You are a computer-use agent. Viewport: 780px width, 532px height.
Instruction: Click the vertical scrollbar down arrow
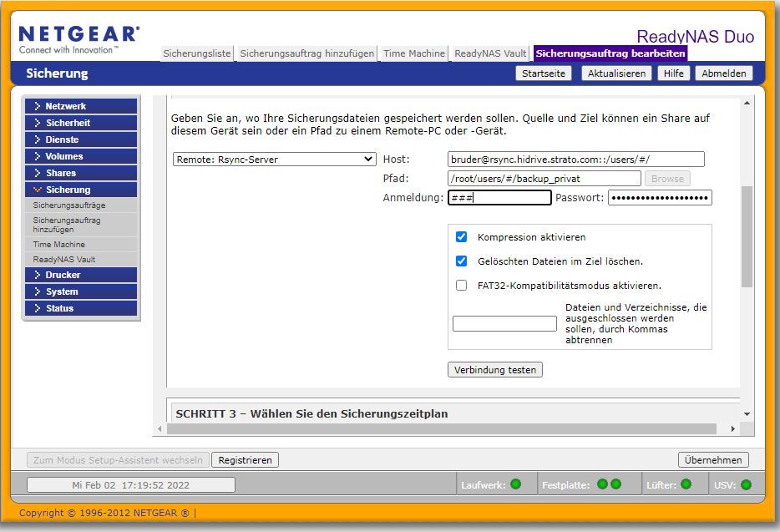click(747, 413)
